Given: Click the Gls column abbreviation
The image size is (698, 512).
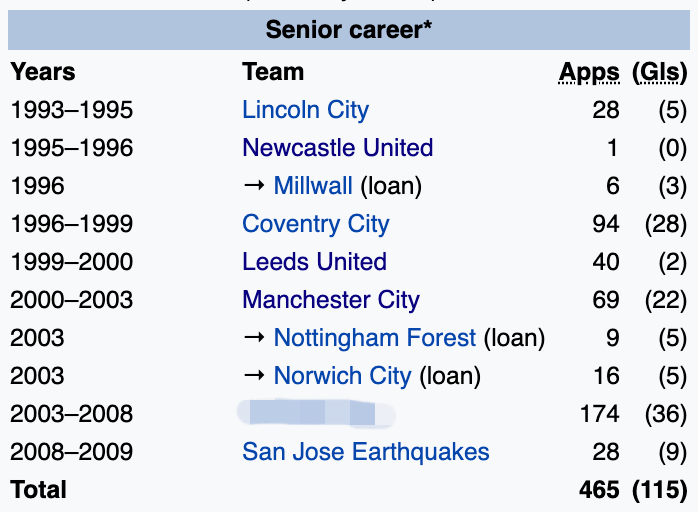Looking at the screenshot, I should click(660, 72).
